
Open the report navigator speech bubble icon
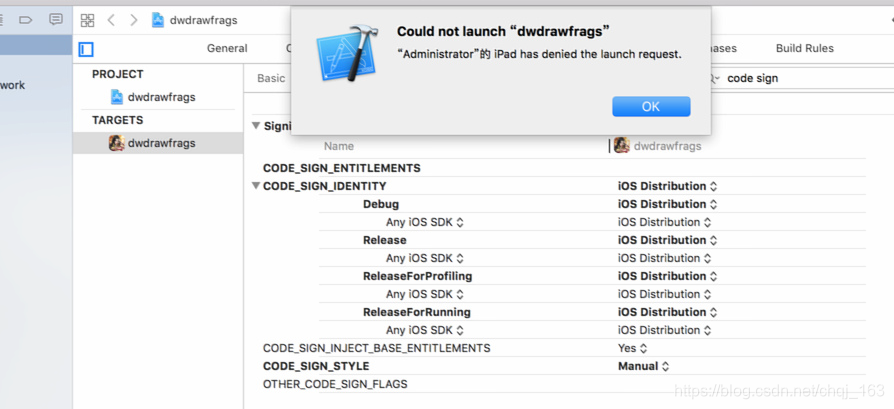pos(56,19)
